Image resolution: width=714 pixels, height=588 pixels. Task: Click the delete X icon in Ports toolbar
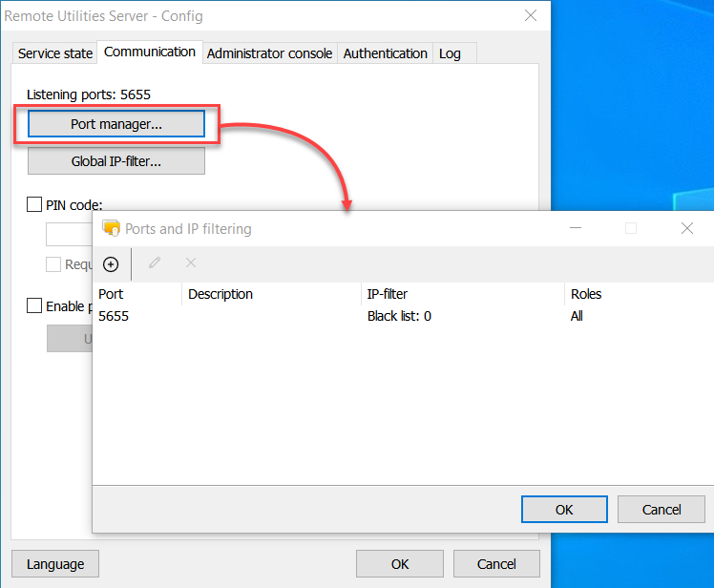coord(191,262)
